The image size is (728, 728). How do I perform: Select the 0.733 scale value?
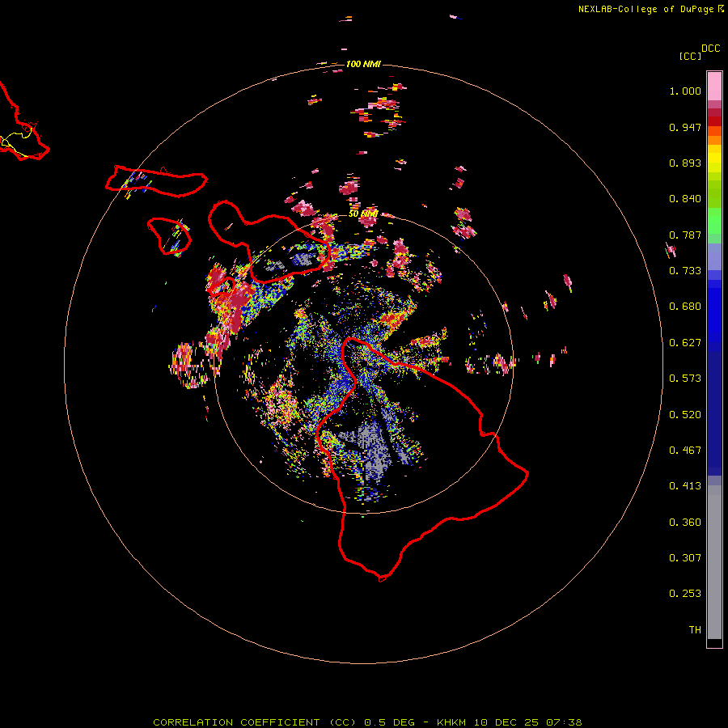685,271
